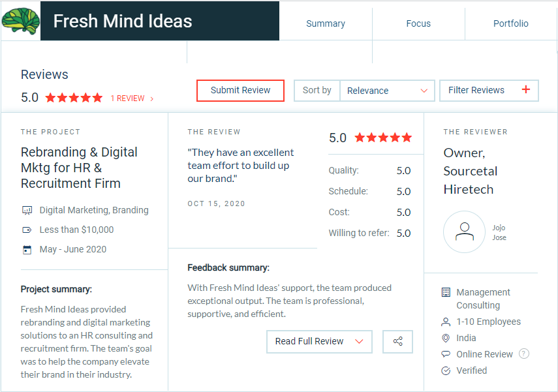Screen dimensions: 558x392
Task: Click the Willing to refer: 5.0 row
Action: (369, 233)
